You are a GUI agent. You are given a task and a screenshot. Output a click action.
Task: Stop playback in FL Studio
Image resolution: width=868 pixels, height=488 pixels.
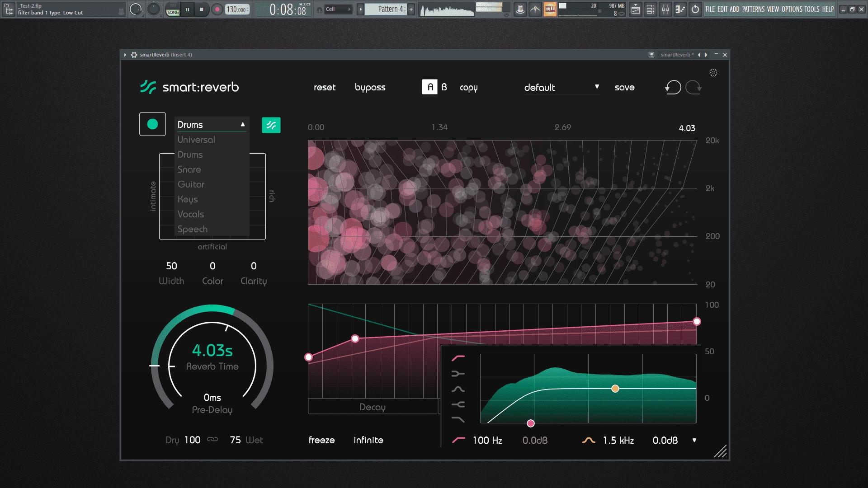[x=202, y=9]
